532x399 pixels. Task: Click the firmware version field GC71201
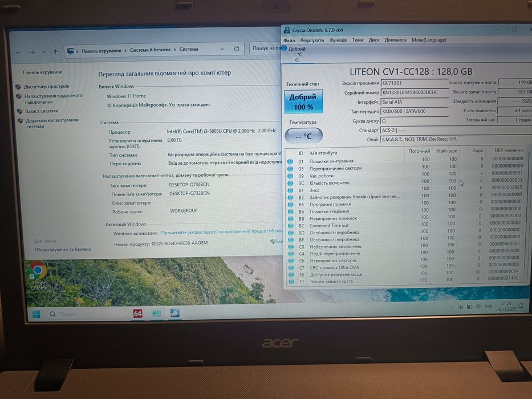coord(415,83)
